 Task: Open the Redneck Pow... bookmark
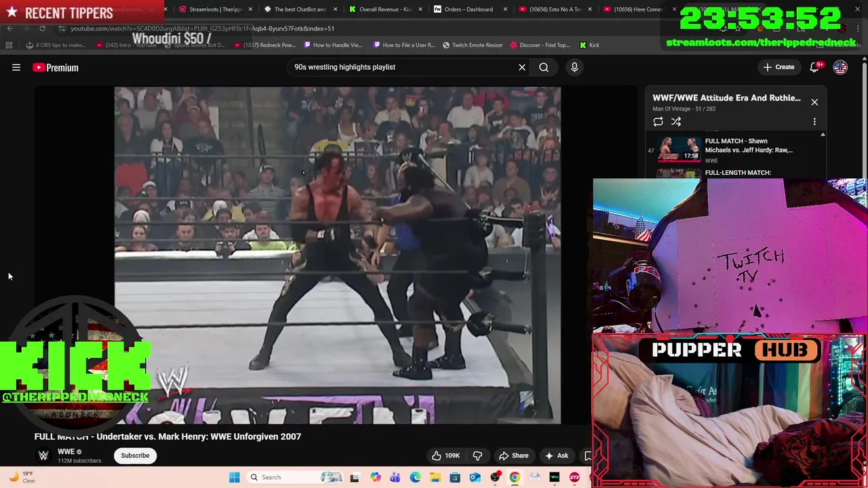pyautogui.click(x=267, y=45)
